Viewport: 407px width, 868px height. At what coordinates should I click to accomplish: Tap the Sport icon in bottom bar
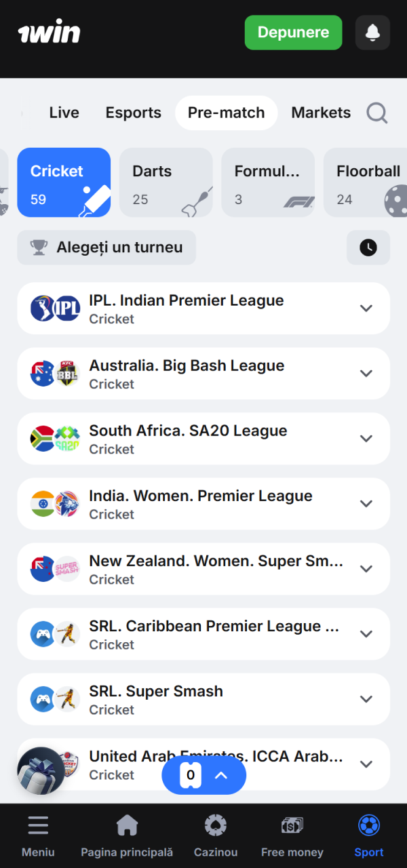click(369, 836)
